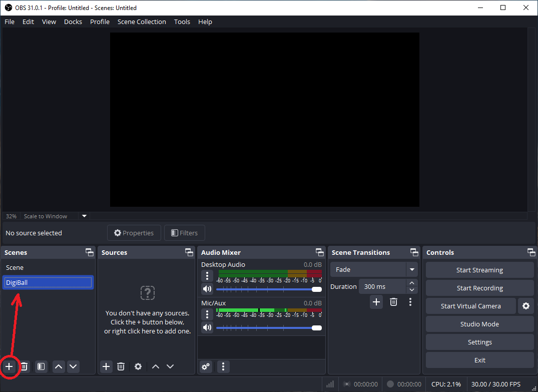Add a new scene with plus icon
The width and height of the screenshot is (538, 392).
click(9, 366)
